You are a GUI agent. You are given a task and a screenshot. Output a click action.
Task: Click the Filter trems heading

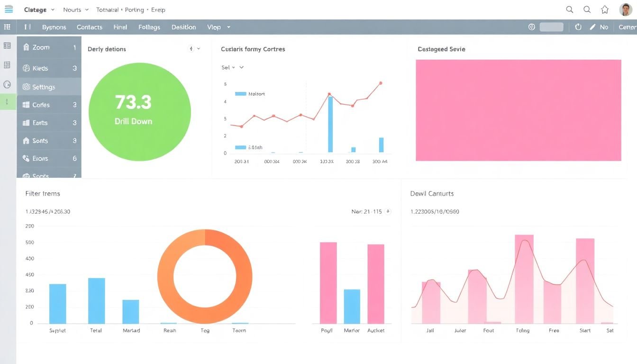(43, 193)
